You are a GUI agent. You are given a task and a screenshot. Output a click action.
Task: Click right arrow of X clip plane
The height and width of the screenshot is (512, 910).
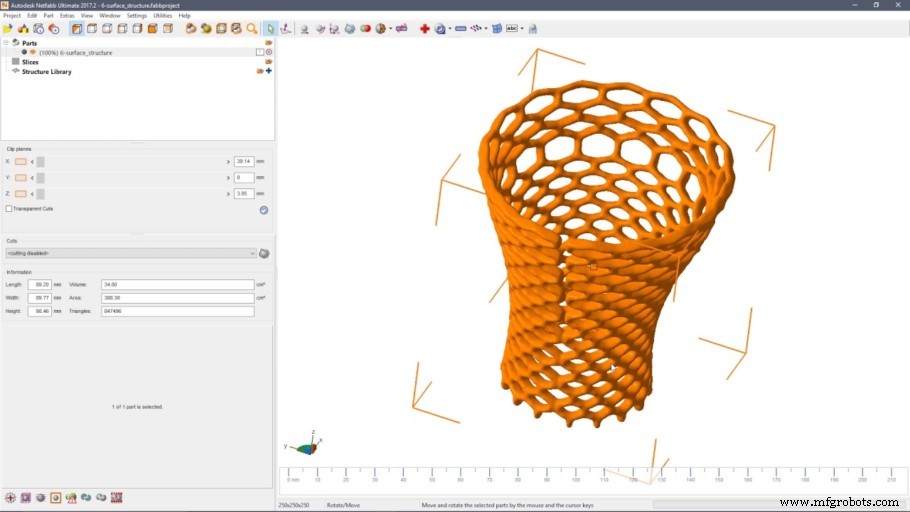click(x=228, y=162)
